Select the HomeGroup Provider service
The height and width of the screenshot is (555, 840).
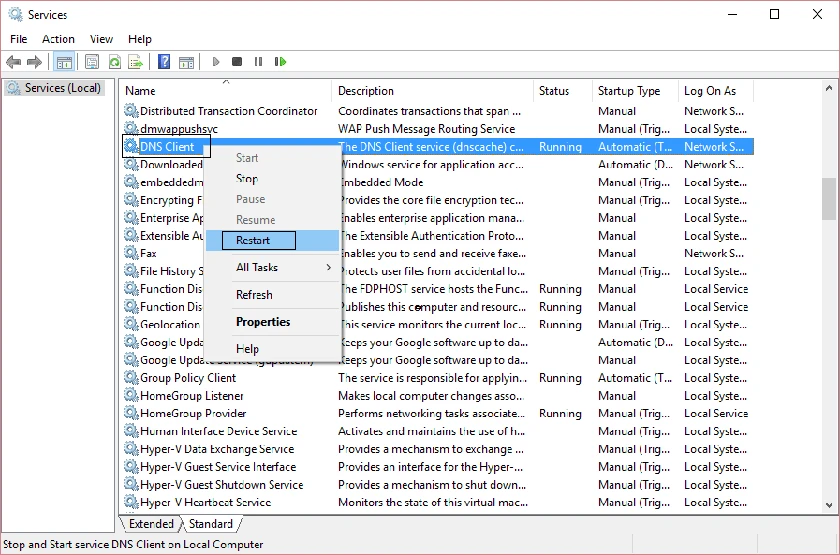click(438, 413)
